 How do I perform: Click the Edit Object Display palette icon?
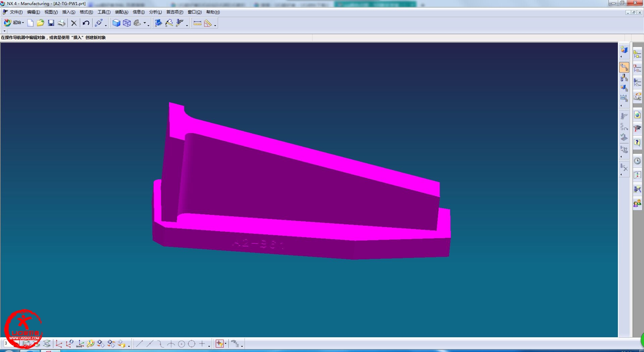(91, 344)
